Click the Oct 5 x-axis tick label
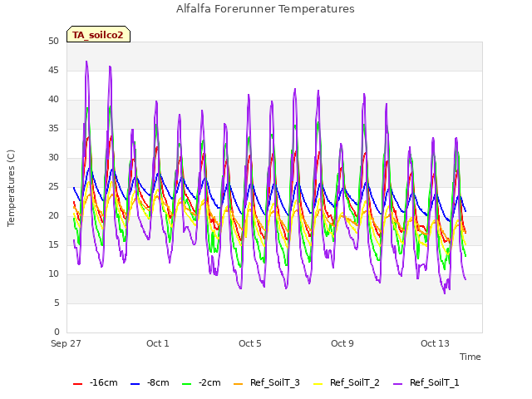 (250, 343)
